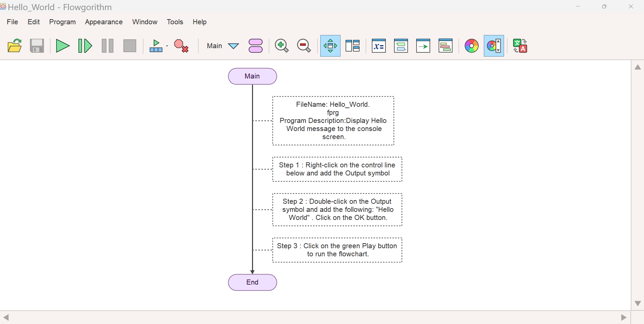Viewport: 644px width, 324px height.
Task: Toggle the highlighted color scheme chooser button
Action: [x=494, y=46]
